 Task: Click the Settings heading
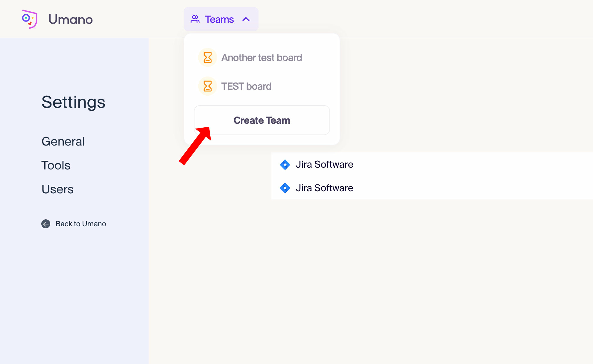[73, 102]
